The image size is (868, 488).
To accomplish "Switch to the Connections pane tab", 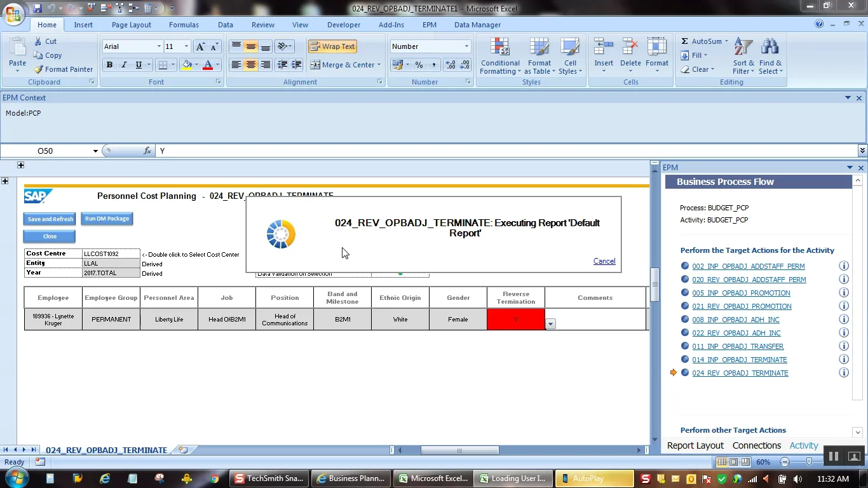I will click(x=756, y=445).
